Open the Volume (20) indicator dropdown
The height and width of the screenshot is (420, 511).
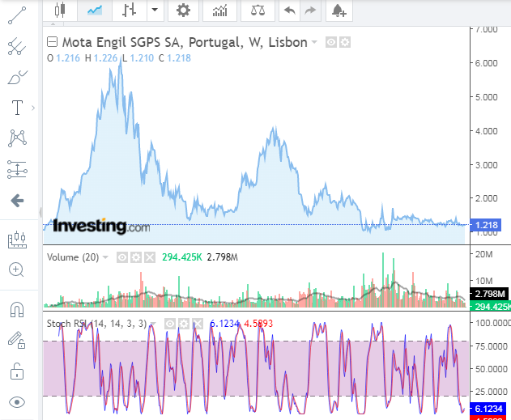tap(105, 257)
